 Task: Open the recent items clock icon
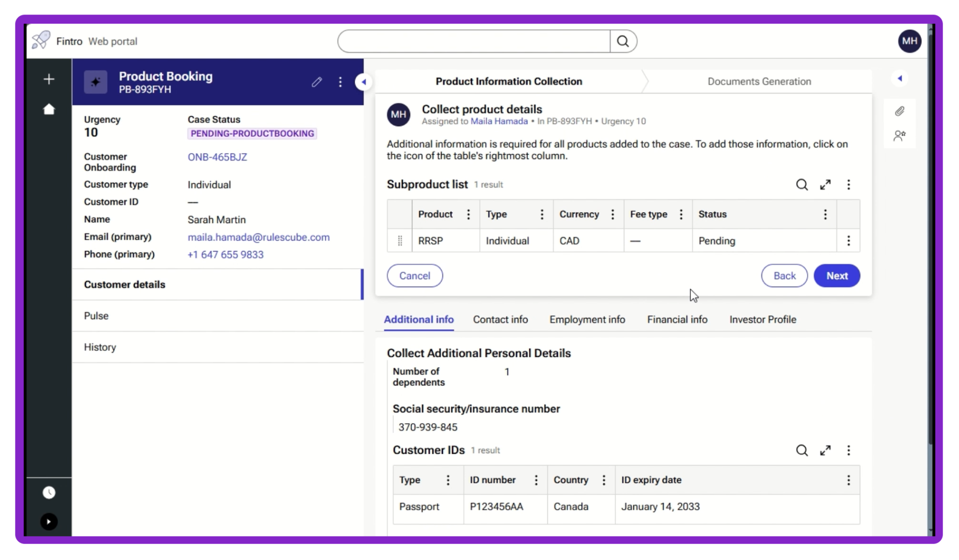click(49, 493)
